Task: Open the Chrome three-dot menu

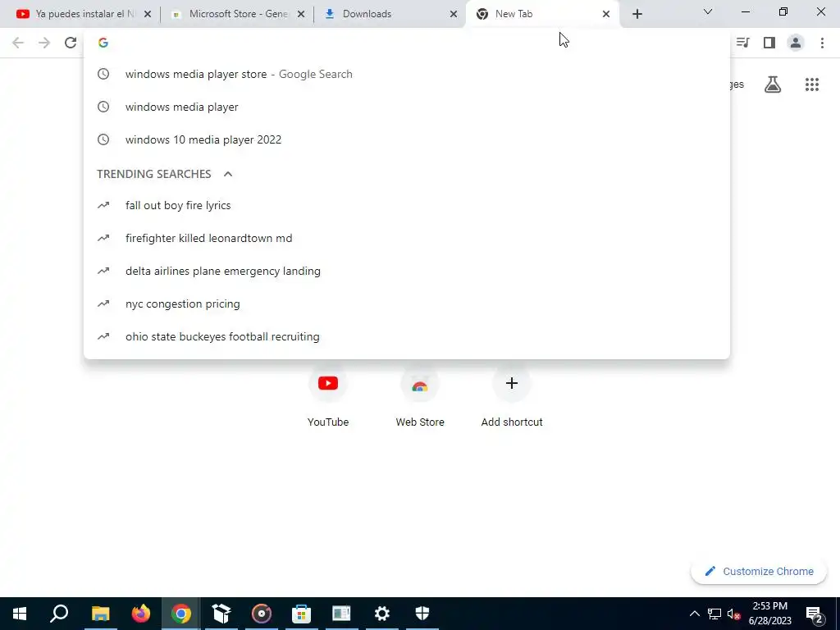Action: pyautogui.click(x=822, y=43)
